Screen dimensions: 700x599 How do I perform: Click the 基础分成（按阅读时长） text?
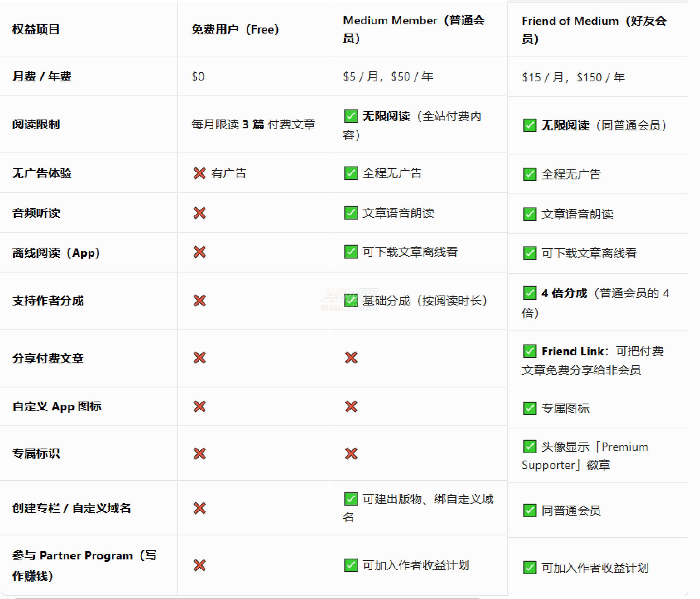(425, 301)
